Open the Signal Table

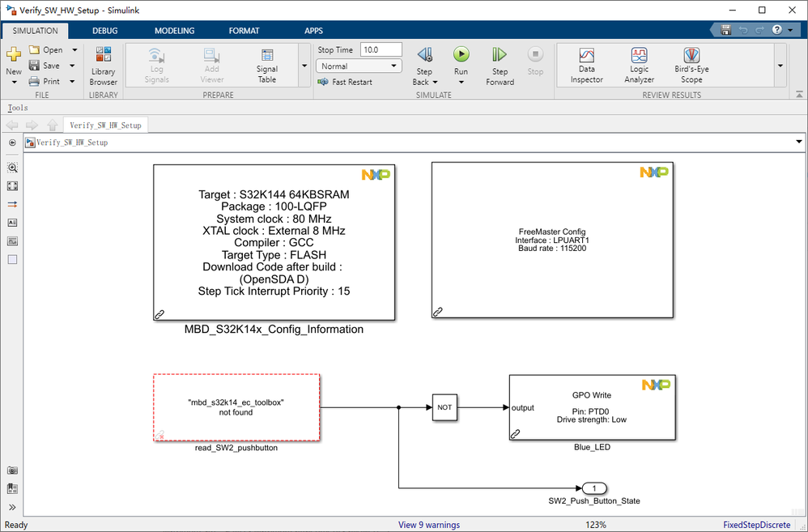tap(267, 66)
